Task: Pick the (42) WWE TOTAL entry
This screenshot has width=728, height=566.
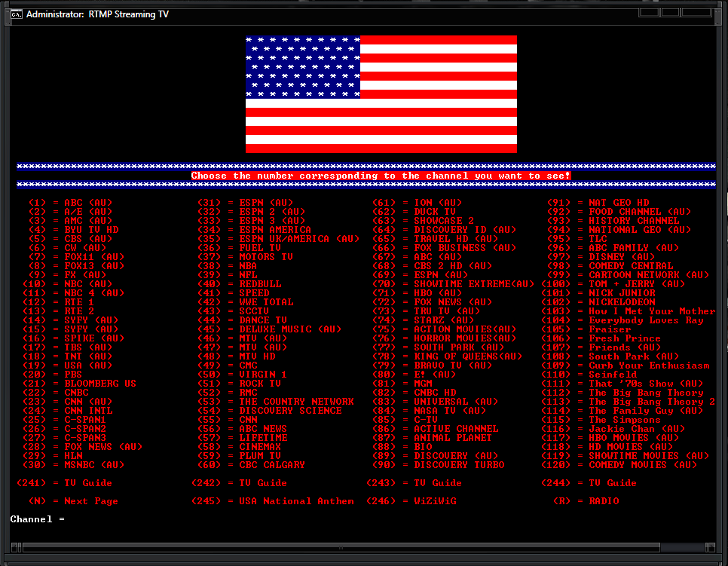Action: (x=246, y=302)
